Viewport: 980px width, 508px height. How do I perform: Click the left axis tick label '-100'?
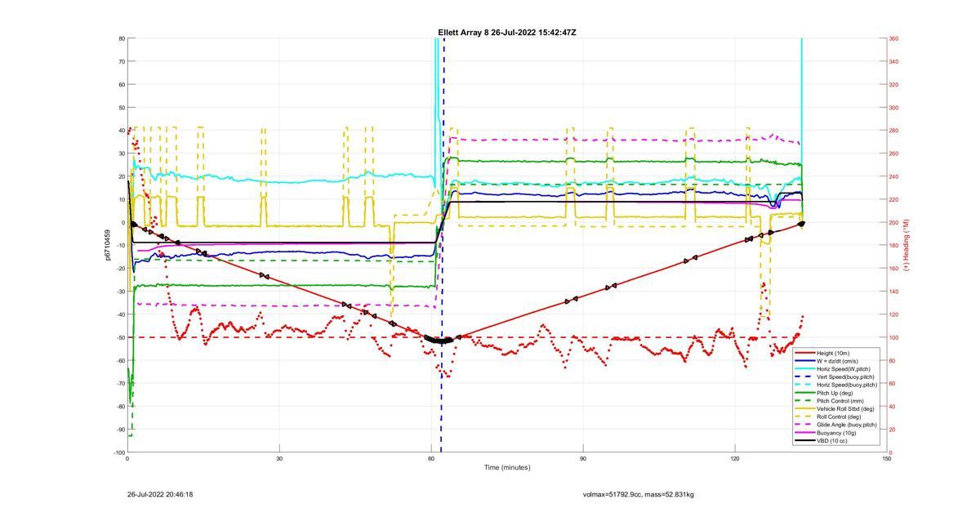[x=118, y=452]
